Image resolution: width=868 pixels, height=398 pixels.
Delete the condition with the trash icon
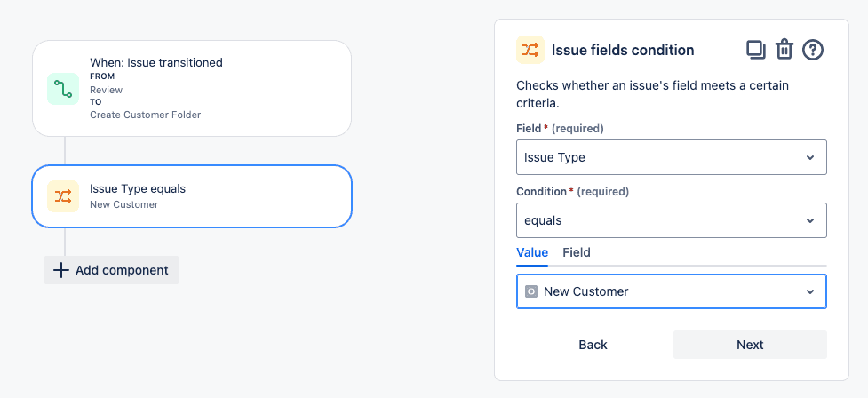click(784, 50)
